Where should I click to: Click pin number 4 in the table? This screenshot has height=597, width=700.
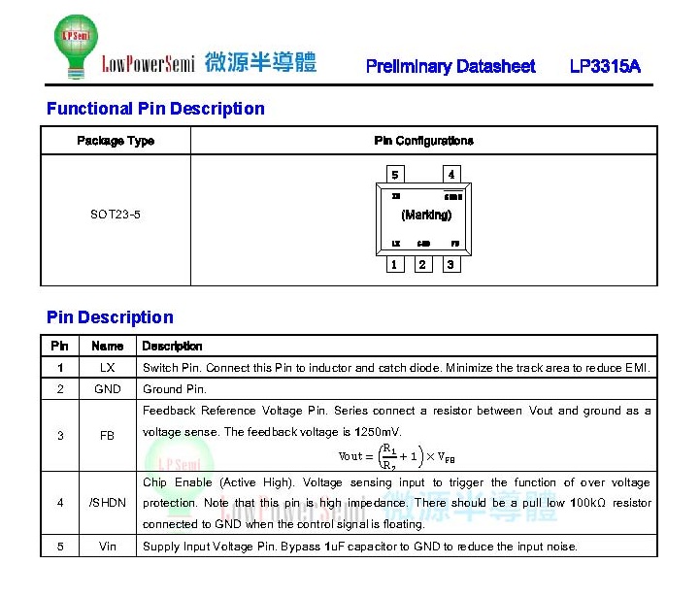pyautogui.click(x=60, y=503)
